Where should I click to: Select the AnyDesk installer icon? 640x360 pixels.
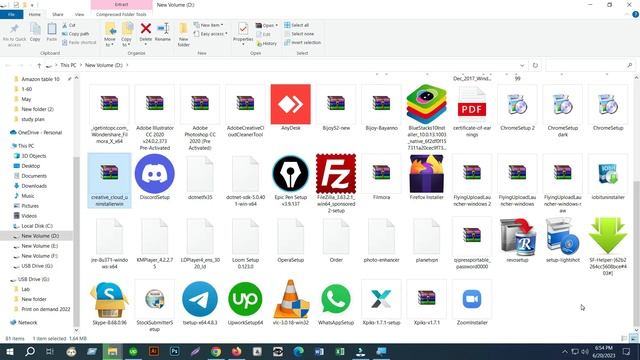point(290,104)
